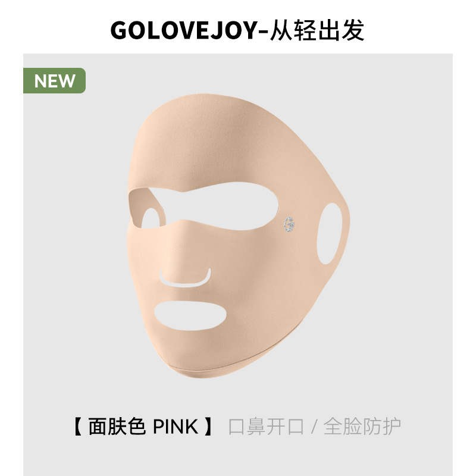Click the slash separator between gray features
The width and height of the screenshot is (476, 476).
(314, 427)
